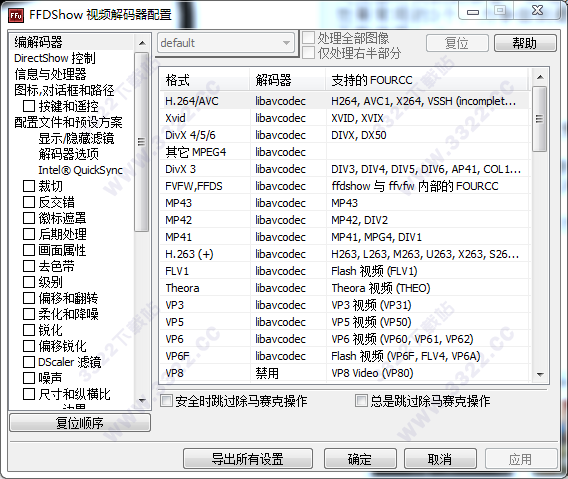Image resolution: width=568 pixels, height=479 pixels.
Task: Enable the 裁切 filter checkbox
Action: (29, 186)
